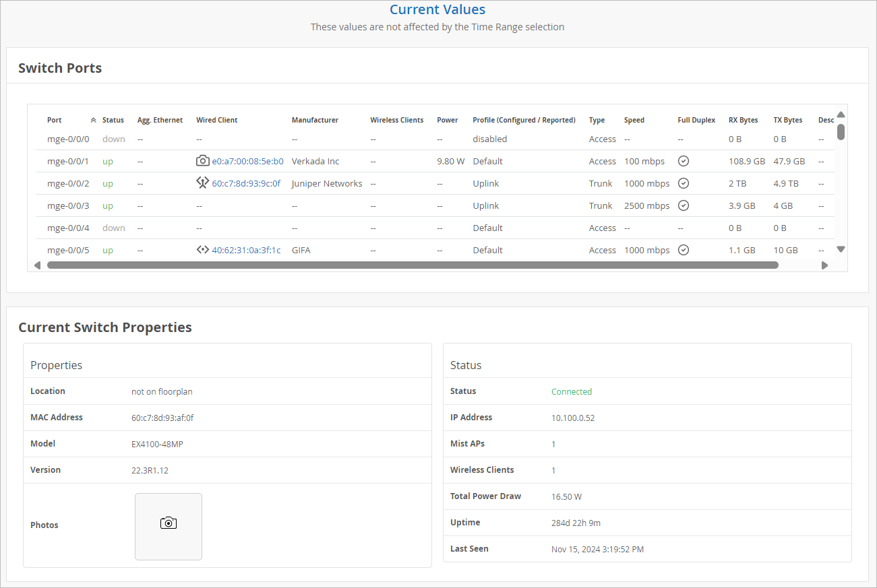The height and width of the screenshot is (588, 877).
Task: Toggle Port column sort arrow
Action: pos(93,121)
